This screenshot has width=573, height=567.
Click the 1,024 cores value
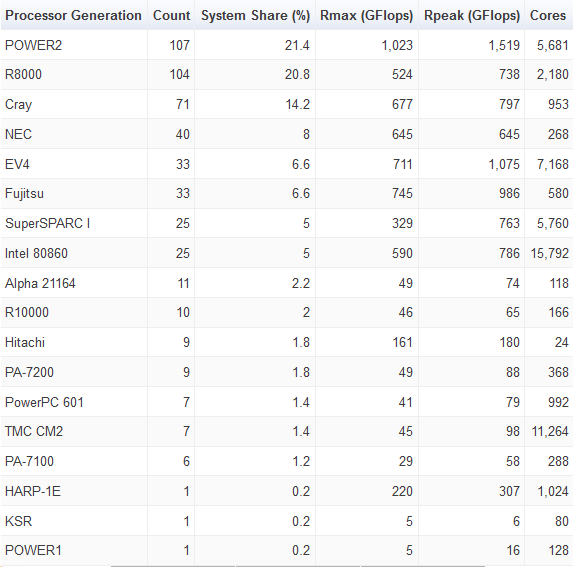(553, 492)
